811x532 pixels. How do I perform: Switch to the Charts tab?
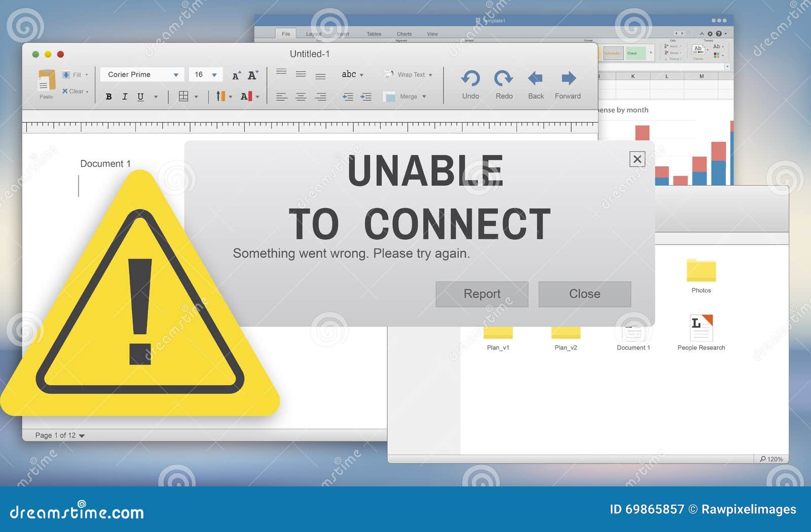tap(404, 33)
